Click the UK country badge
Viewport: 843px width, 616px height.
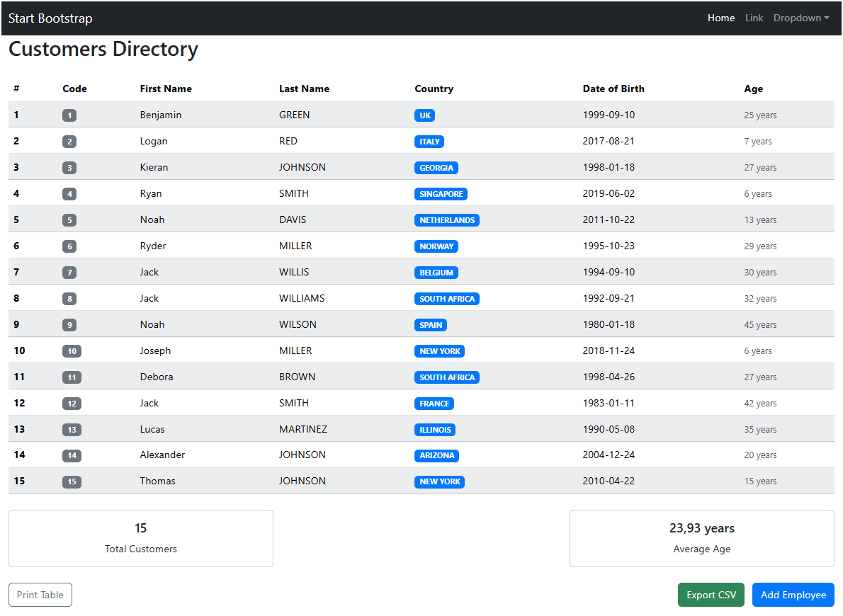tap(425, 115)
